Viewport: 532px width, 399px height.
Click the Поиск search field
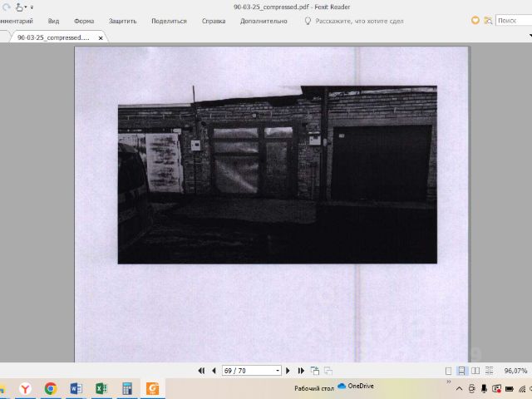[x=513, y=21]
